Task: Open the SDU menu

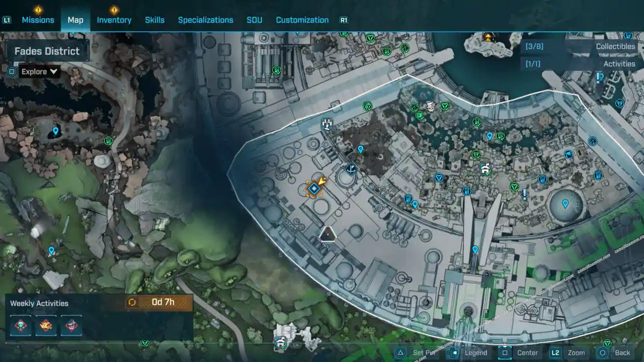Action: click(254, 20)
